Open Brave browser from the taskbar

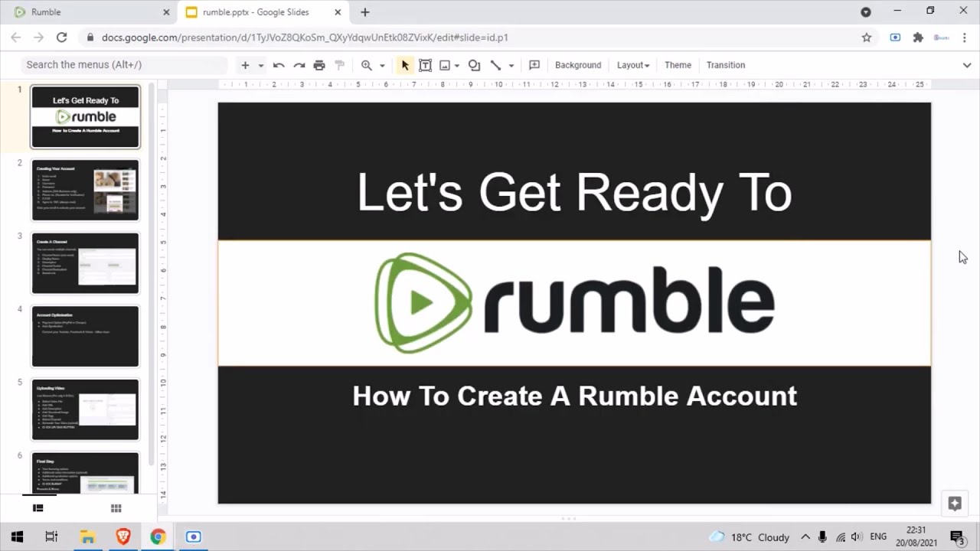122,537
